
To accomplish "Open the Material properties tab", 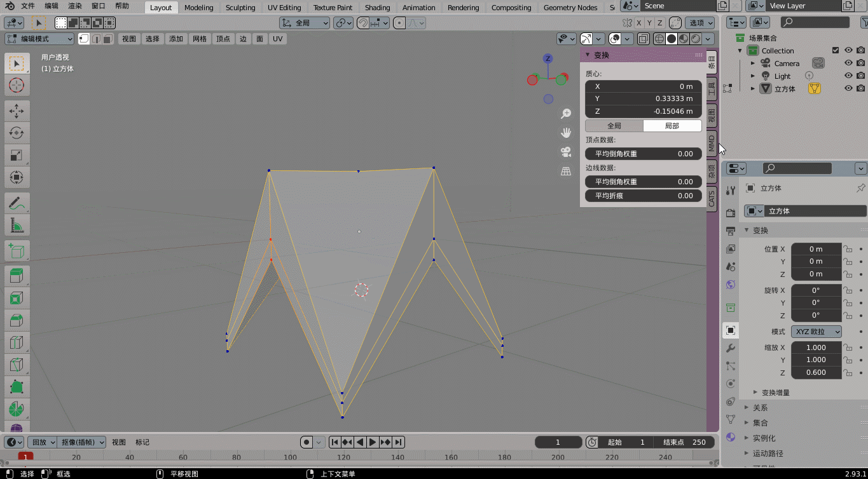I will [x=731, y=437].
